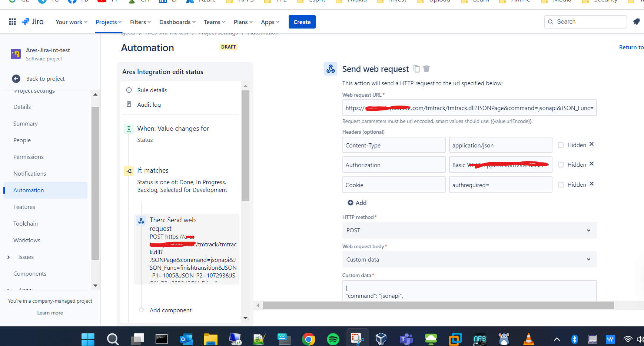Image resolution: width=644 pixels, height=346 pixels.
Task: Open the Audit log link in the rule
Action: [x=149, y=105]
